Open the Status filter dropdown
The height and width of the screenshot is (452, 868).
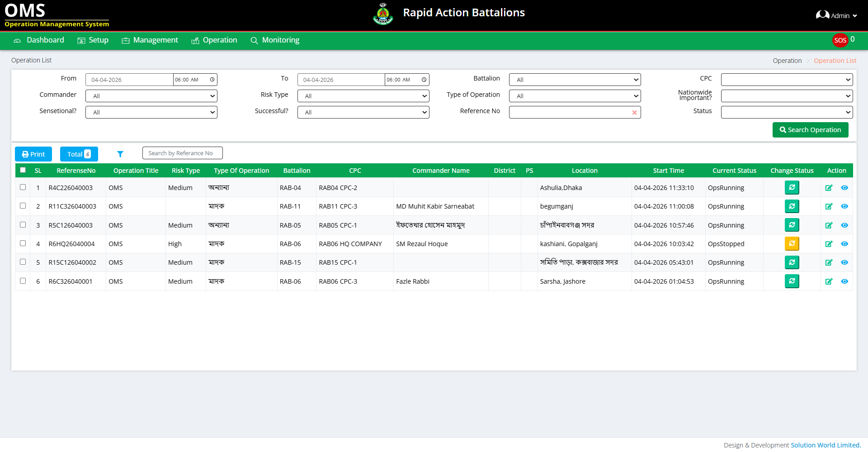(787, 112)
